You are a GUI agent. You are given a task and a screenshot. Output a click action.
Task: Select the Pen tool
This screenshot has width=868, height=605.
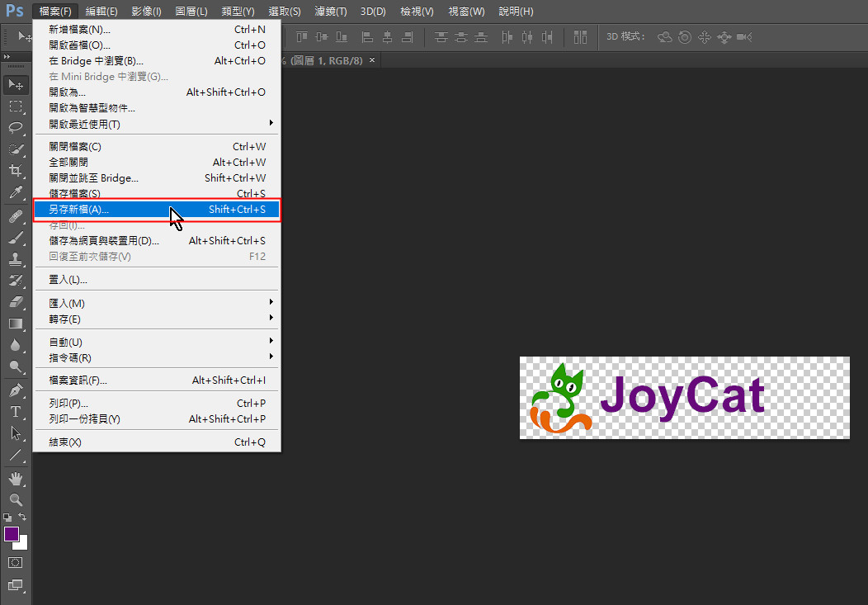16,390
